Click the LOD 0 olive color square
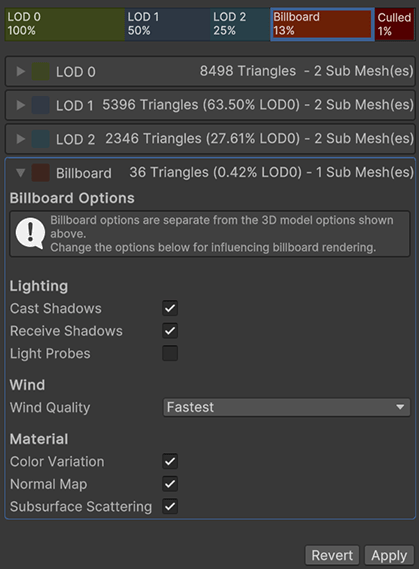Viewport: 419px width, 569px height. [x=40, y=71]
